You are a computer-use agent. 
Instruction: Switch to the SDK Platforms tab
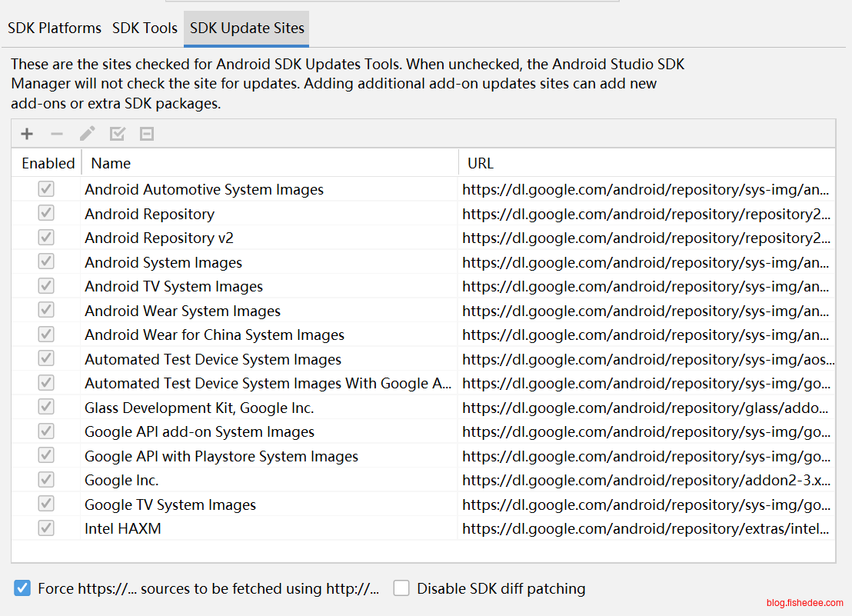[55, 28]
